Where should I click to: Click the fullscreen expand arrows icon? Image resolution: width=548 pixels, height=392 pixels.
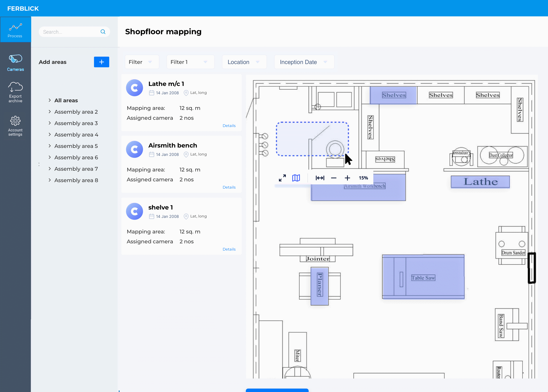(282, 178)
